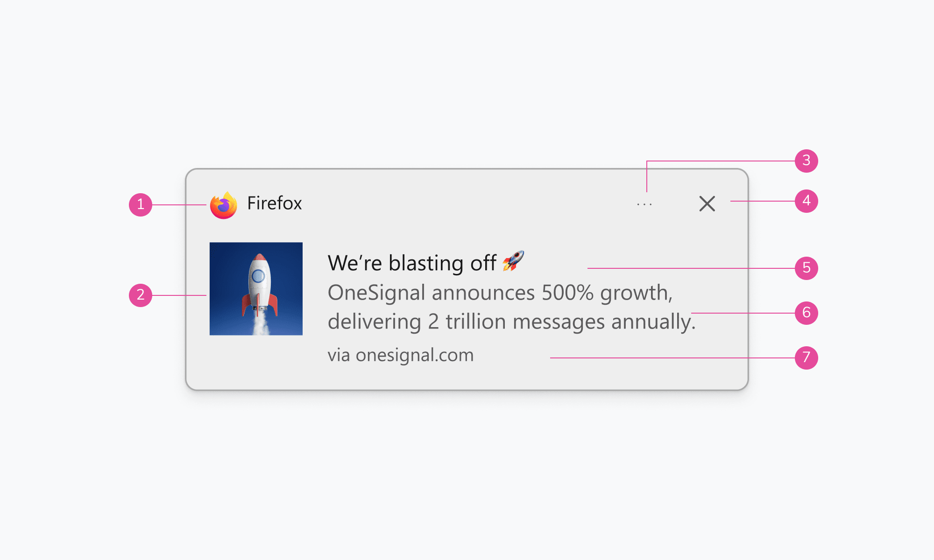Select the pink annotation marker 2

pyautogui.click(x=141, y=295)
